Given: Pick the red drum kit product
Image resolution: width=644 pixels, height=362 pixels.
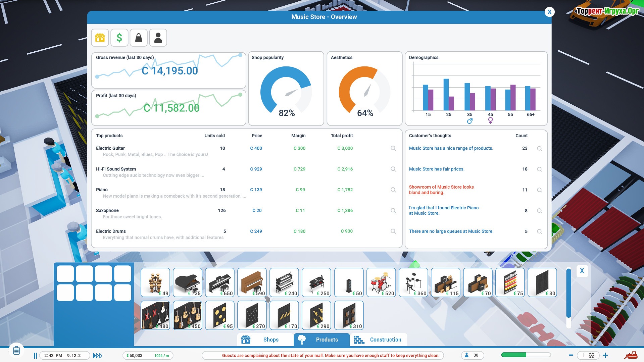Looking at the screenshot, I should point(381,282).
